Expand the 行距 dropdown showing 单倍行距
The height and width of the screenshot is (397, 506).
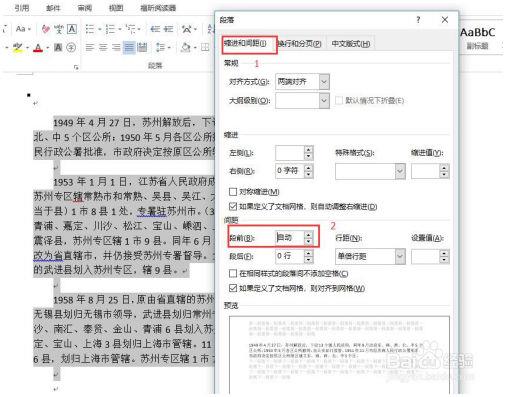coord(370,256)
